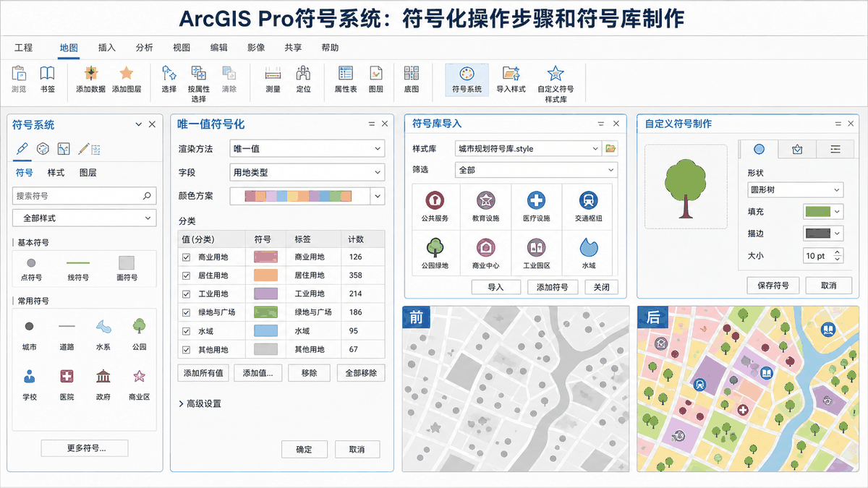The image size is (868, 488).
Task: Open the 共享 ribbon tab
Action: (x=293, y=48)
